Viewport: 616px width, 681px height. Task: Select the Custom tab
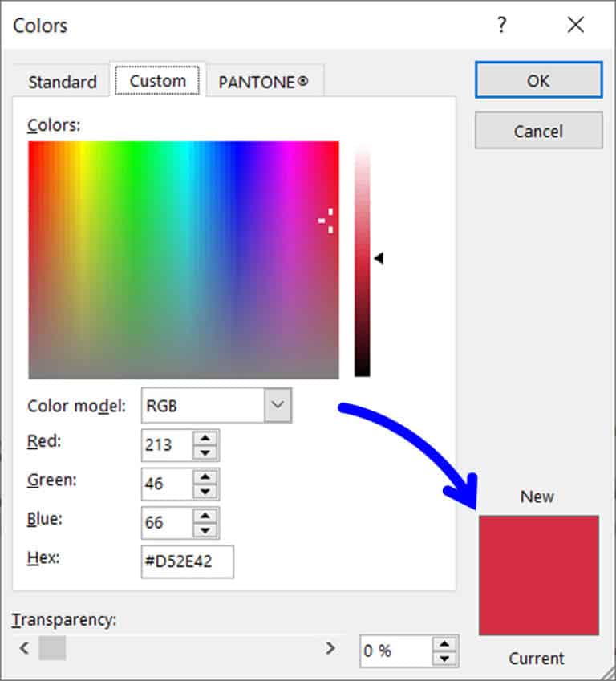157,80
